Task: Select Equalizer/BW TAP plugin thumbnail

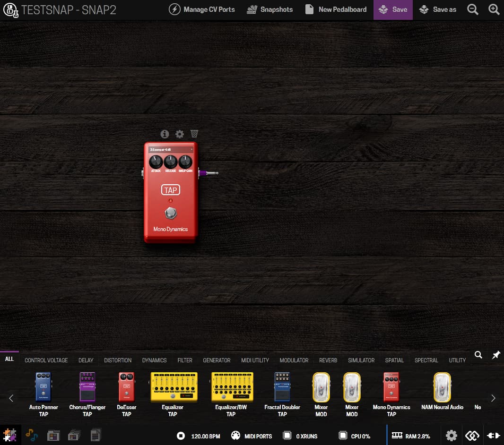Action: coord(232,387)
